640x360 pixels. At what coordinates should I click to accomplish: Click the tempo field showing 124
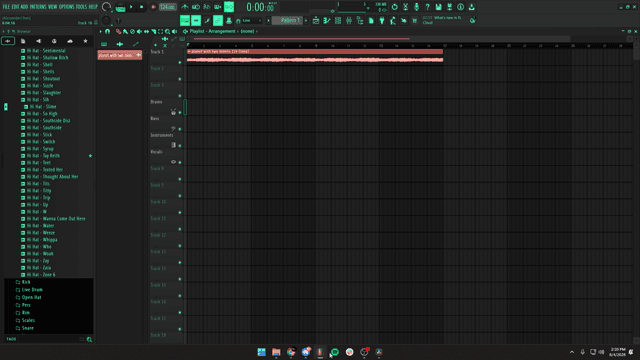tap(167, 7)
